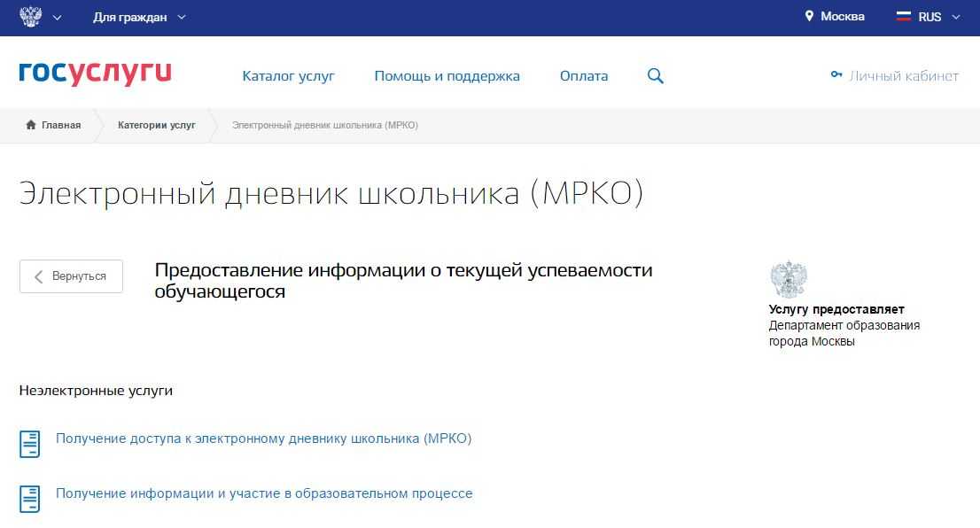980x528 pixels.
Task: Click the Russian flag icon
Action: pos(905,17)
